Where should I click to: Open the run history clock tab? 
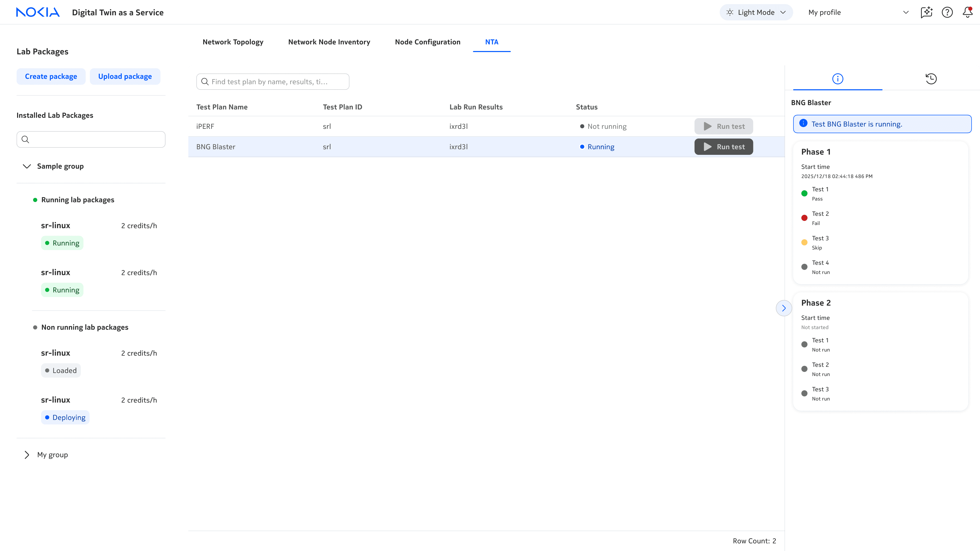tap(930, 79)
